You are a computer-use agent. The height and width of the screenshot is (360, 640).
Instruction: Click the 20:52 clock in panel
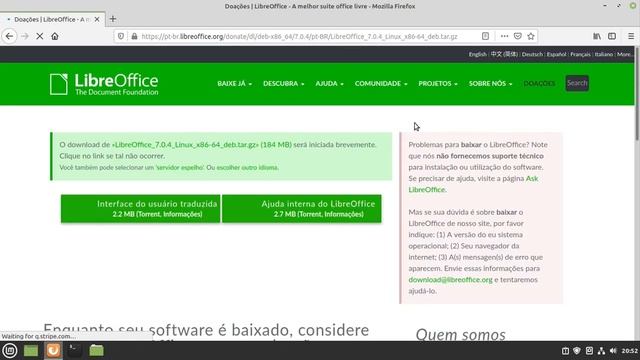click(629, 351)
